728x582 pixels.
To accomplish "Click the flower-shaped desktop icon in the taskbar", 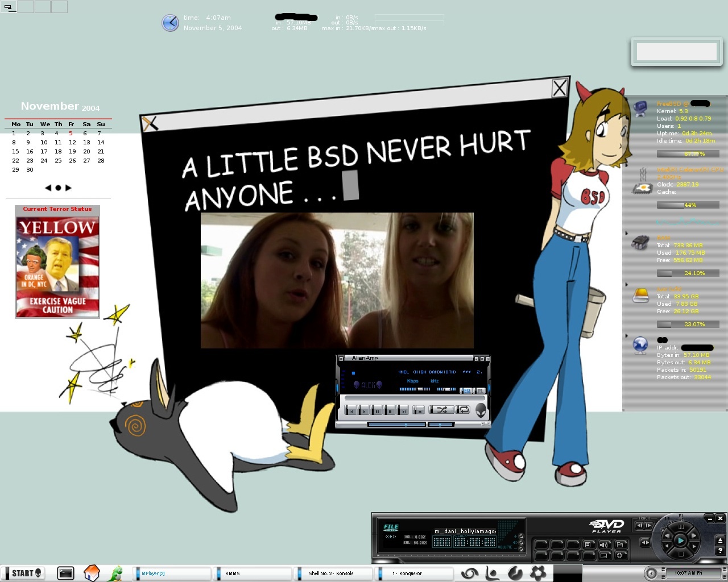I will pyautogui.click(x=538, y=573).
